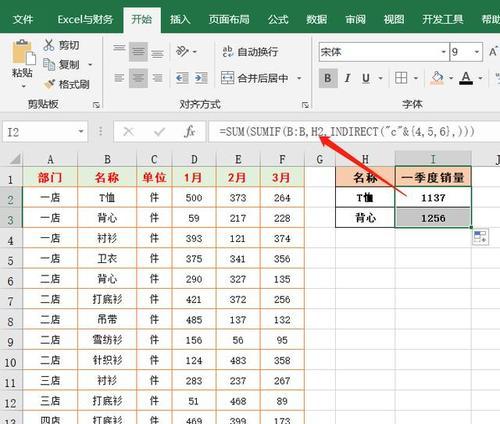Increase font size with the A icon
Image resolution: width=500 pixels, height=424 pixels.
tap(493, 52)
